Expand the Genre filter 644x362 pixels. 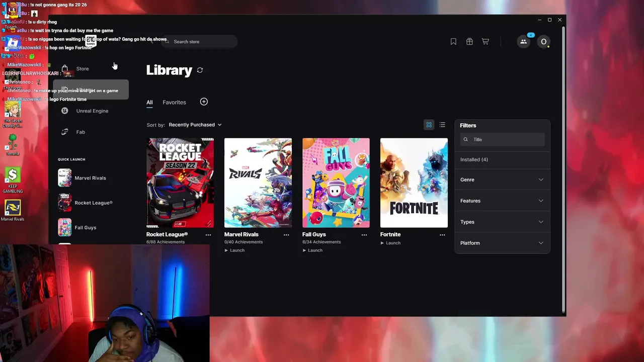[502, 179]
